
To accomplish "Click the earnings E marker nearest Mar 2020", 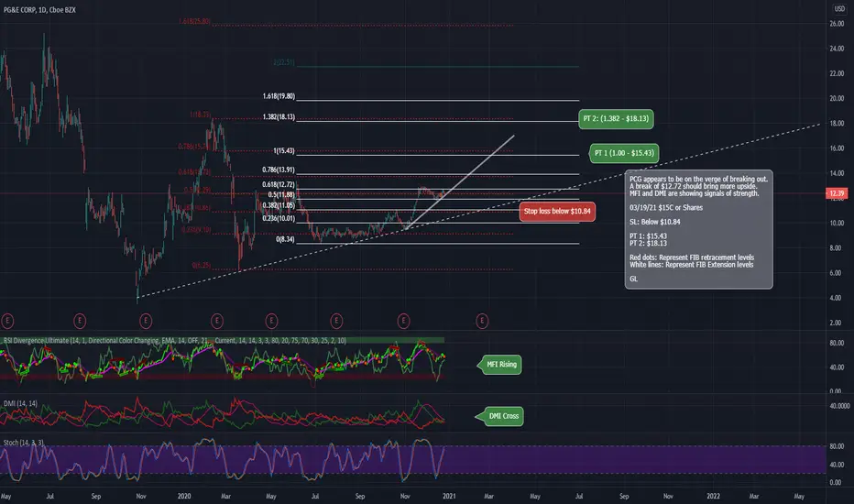I will click(217, 321).
